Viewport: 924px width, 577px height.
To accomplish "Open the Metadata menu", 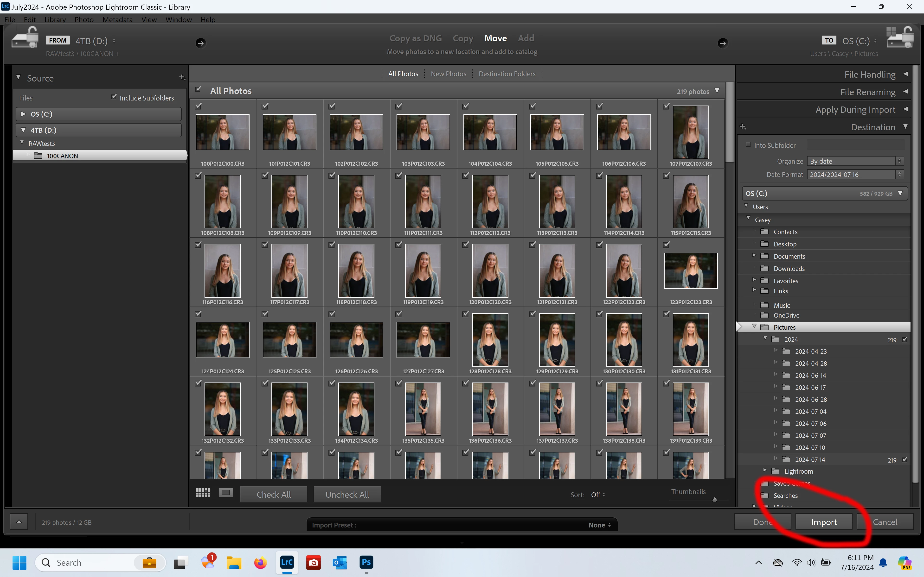I will click(x=117, y=19).
